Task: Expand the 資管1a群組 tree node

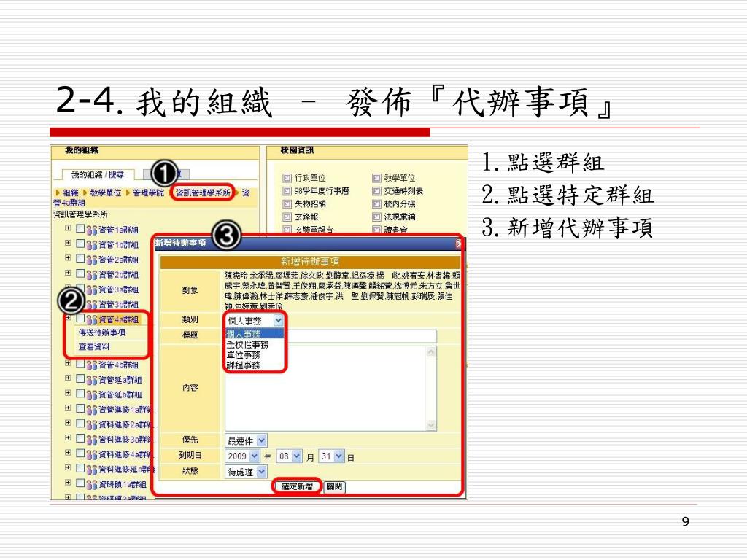Action: point(68,228)
